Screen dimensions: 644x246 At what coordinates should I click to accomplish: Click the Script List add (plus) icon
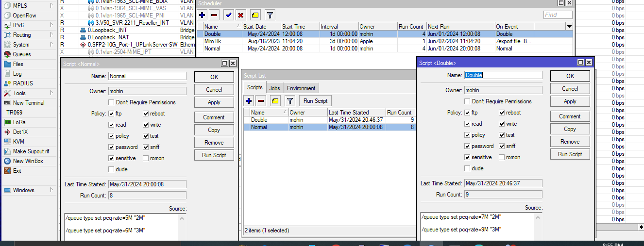point(249,101)
